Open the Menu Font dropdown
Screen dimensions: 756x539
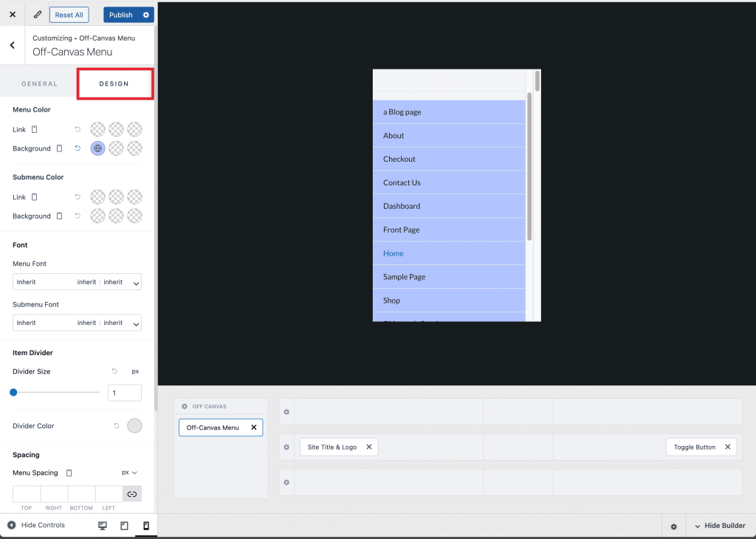(x=77, y=282)
